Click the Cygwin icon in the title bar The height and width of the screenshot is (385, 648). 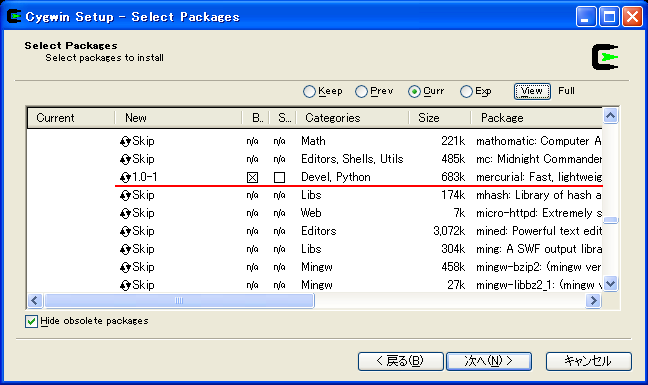pos(14,17)
